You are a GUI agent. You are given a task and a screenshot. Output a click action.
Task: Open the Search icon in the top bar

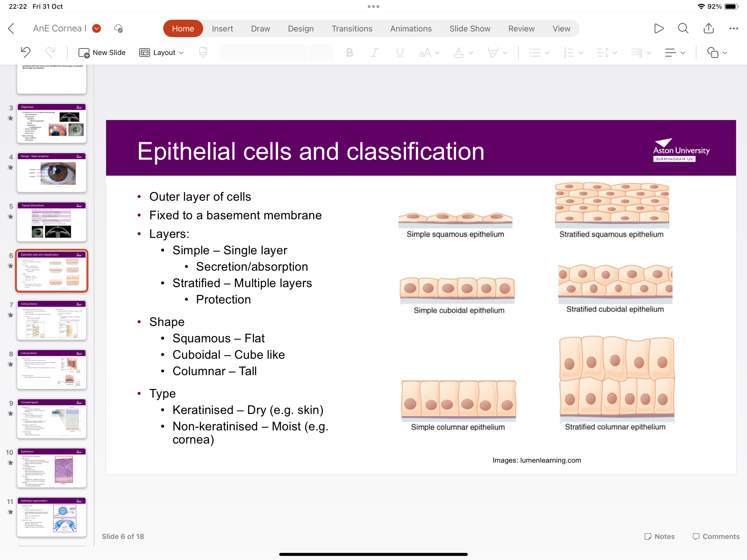[683, 28]
